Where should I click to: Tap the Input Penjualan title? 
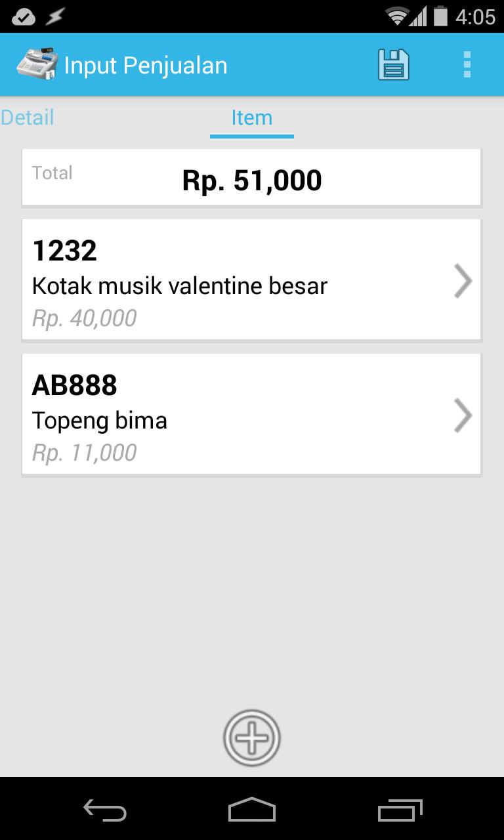click(146, 66)
